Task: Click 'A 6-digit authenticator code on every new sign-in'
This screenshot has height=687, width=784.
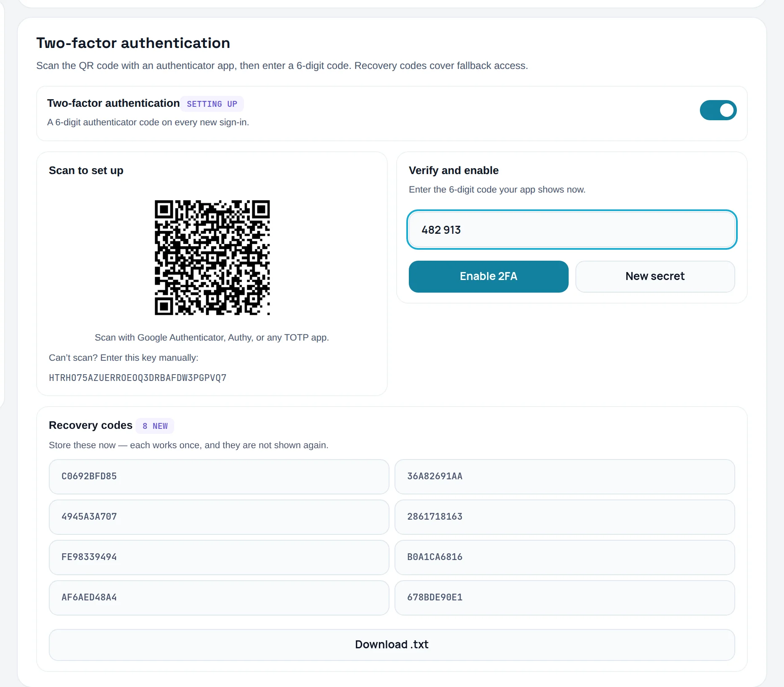Action: [148, 122]
